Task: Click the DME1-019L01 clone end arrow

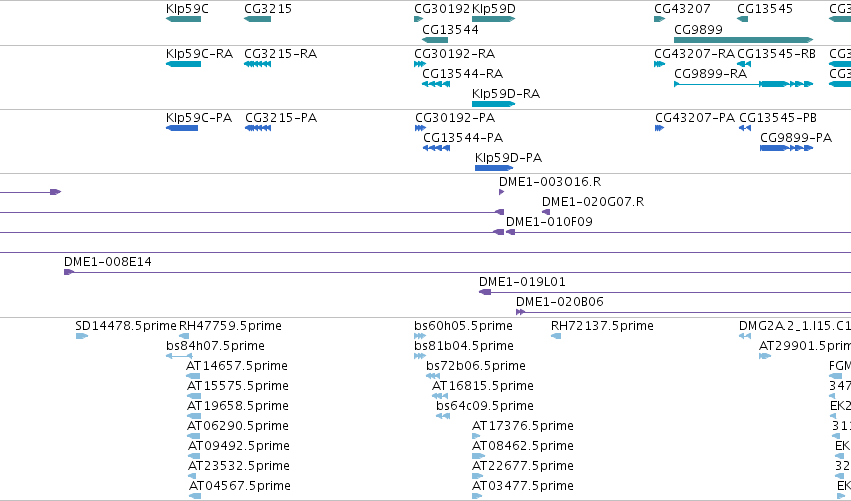Action: tap(485, 292)
